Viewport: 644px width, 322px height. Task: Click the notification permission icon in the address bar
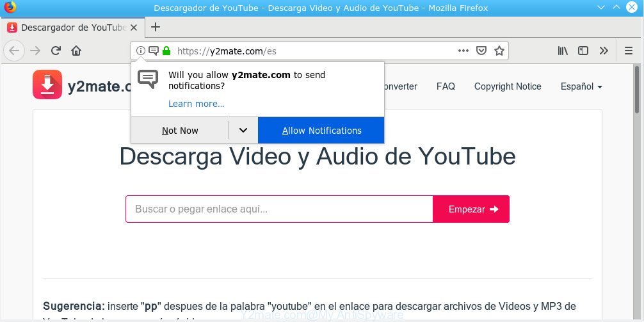tap(154, 51)
